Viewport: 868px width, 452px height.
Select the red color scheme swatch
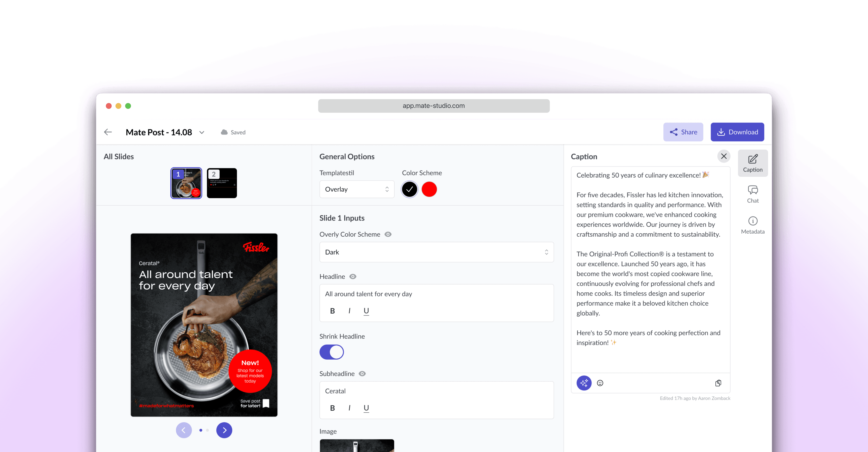(x=429, y=189)
